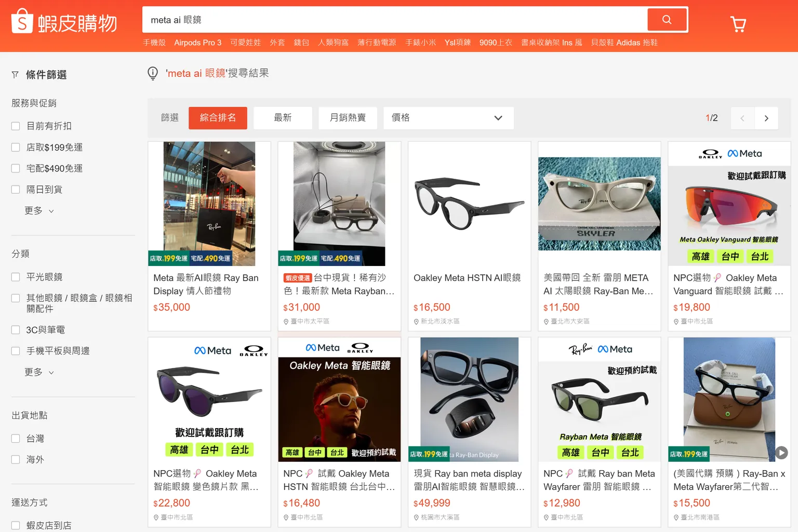Open 台中現貨 Meta Rayban listing title

[339, 285]
